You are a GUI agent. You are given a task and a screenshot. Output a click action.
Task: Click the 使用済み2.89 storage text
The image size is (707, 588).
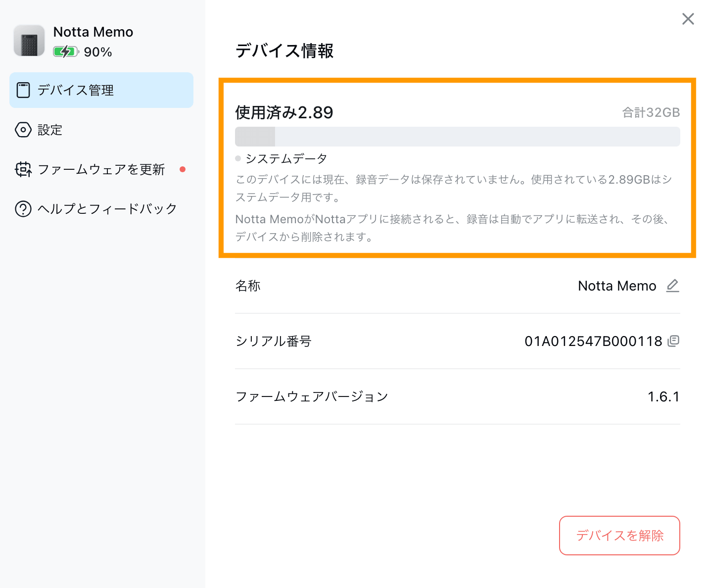point(284,112)
